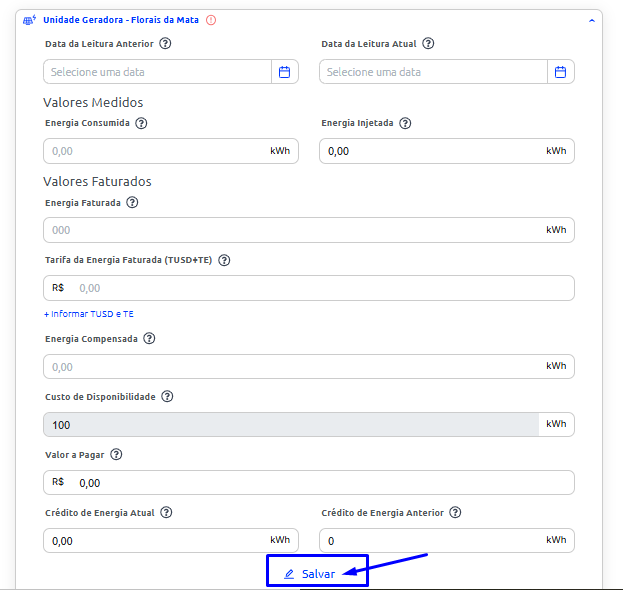This screenshot has width=623, height=590.
Task: Click help icon beside Data da Leitura Atual
Action: (428, 44)
